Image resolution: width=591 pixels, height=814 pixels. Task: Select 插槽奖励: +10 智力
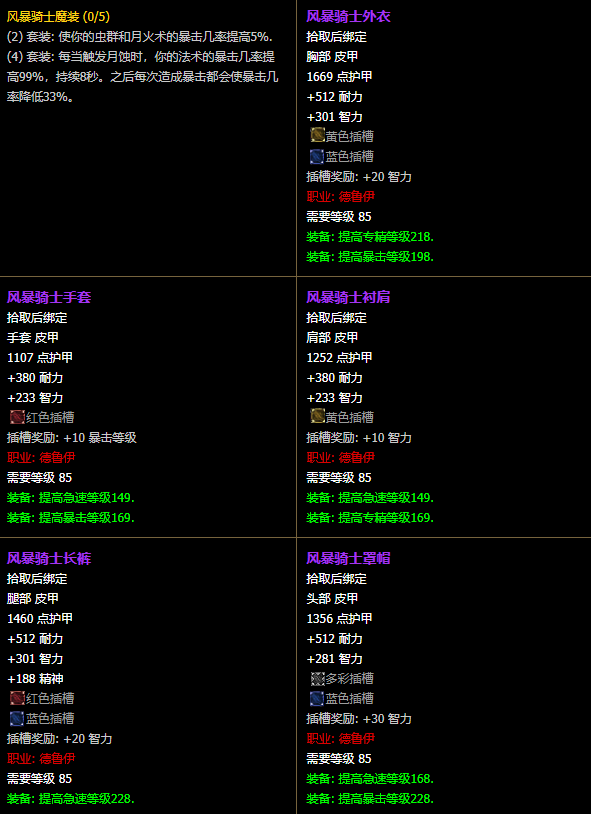[359, 438]
